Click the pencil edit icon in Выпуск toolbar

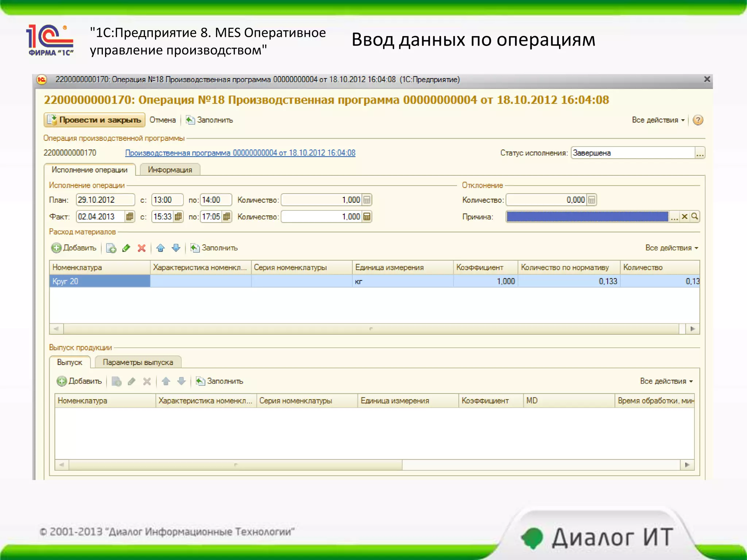(132, 382)
